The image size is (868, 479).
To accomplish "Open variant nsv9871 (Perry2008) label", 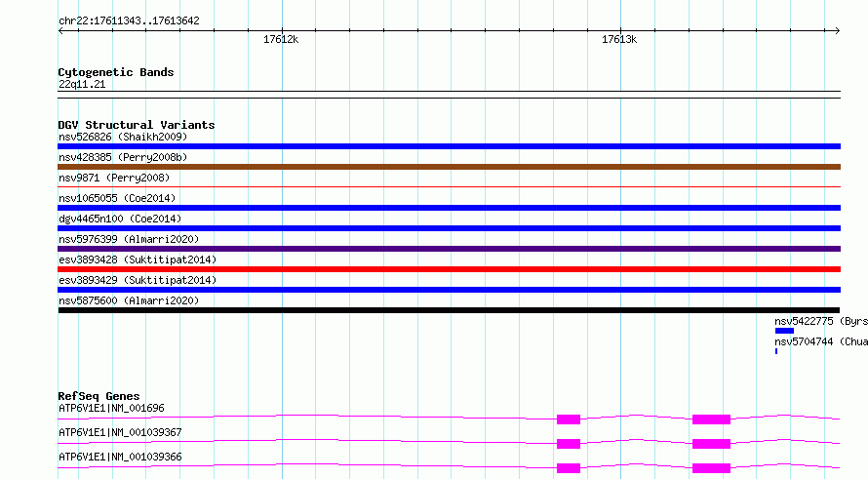I will coord(114,178).
